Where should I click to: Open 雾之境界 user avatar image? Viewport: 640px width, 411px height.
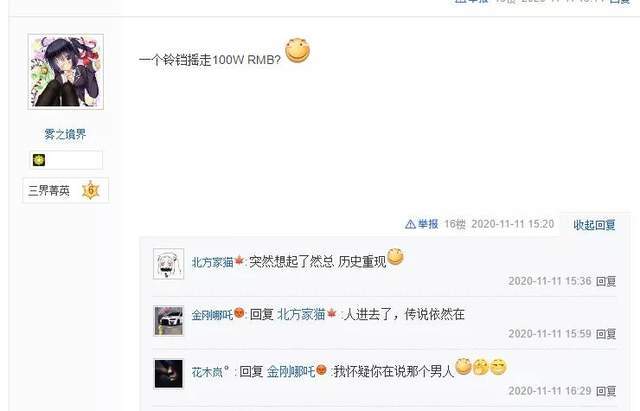click(66, 72)
